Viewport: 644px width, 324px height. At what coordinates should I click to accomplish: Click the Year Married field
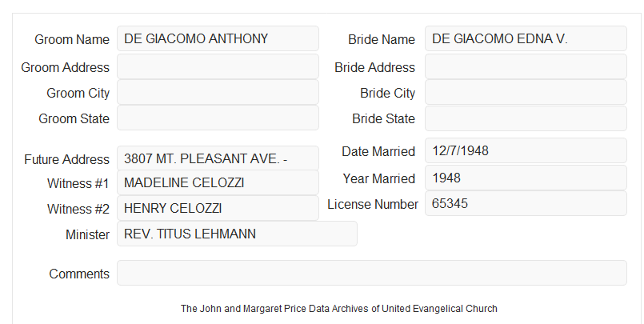(x=526, y=178)
